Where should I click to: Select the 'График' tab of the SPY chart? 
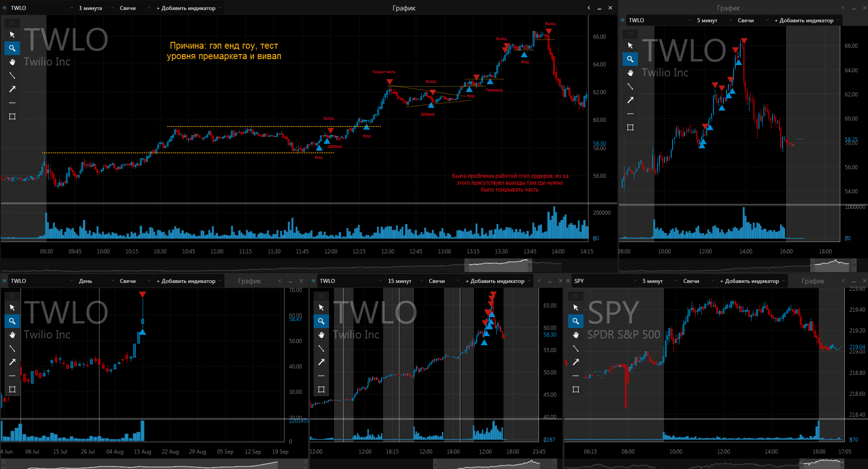(x=813, y=281)
